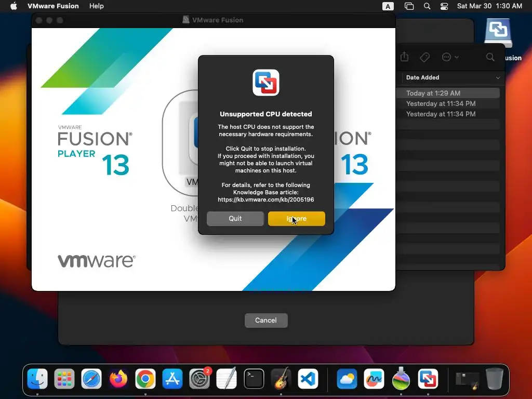Select the first Yesterday at 11:34 PM row
Image resolution: width=532 pixels, height=399 pixels.
tap(448, 103)
